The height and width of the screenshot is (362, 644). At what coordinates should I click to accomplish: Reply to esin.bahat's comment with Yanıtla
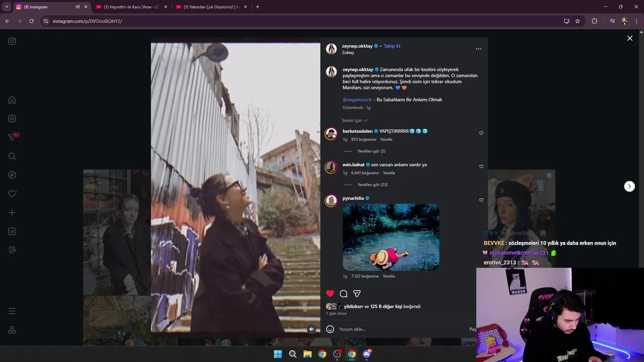click(x=389, y=173)
